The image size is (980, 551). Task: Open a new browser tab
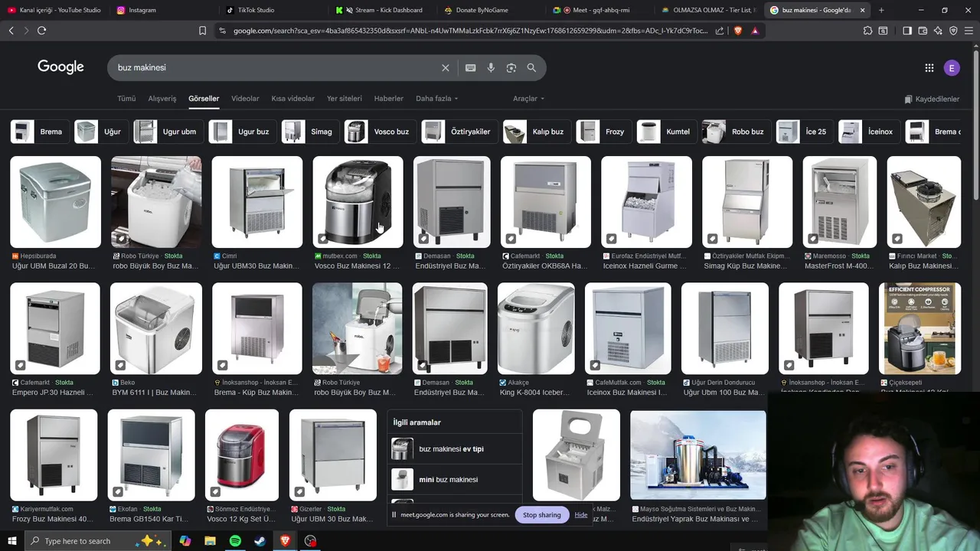(x=881, y=10)
